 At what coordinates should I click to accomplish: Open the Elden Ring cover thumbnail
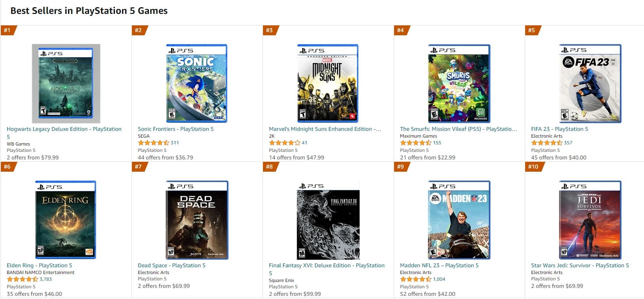pos(66,220)
